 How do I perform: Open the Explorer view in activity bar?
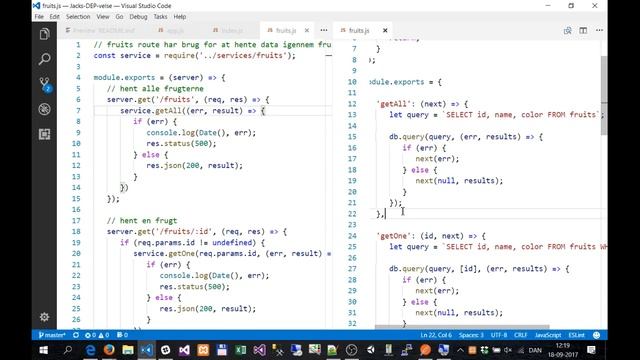coord(44,34)
